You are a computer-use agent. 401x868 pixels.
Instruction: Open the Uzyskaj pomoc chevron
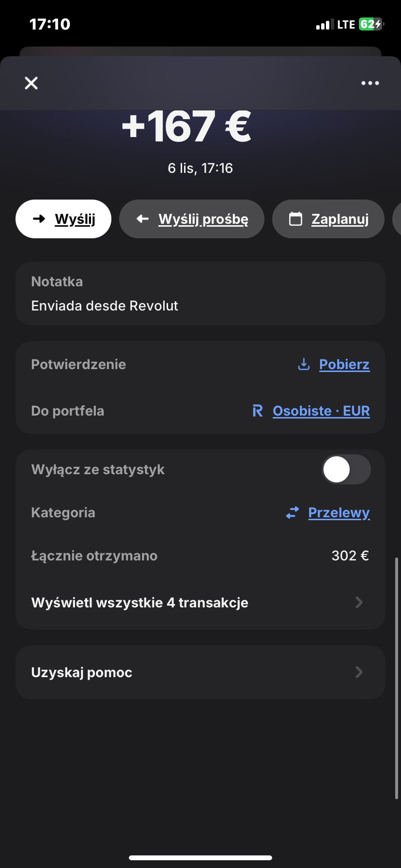[x=359, y=672]
